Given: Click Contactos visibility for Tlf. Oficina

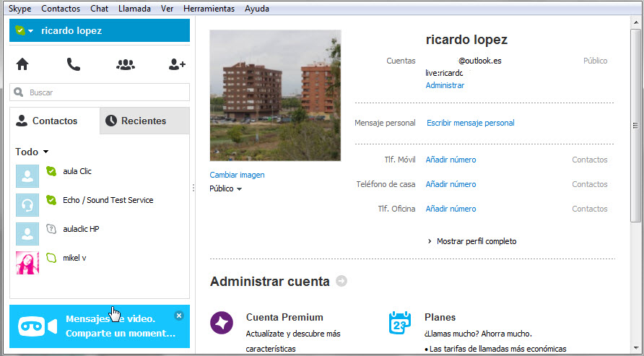Looking at the screenshot, I should tap(590, 209).
